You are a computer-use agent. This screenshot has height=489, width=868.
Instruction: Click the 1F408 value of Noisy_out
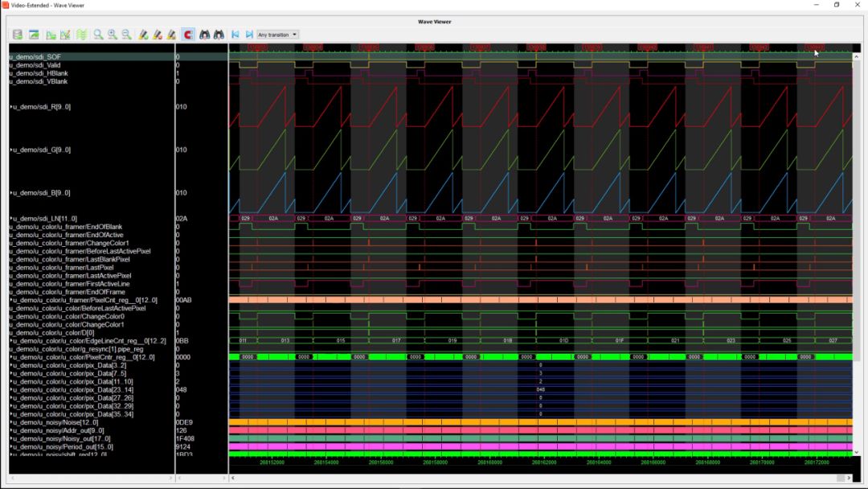click(x=185, y=438)
